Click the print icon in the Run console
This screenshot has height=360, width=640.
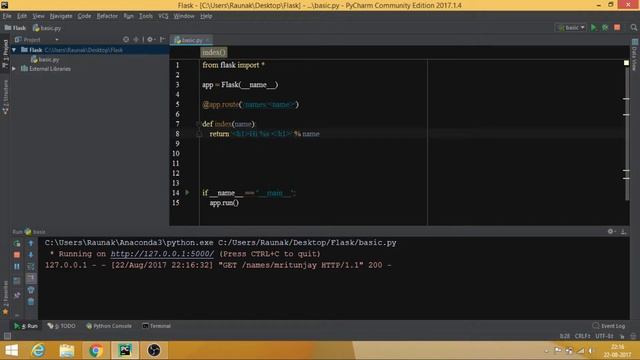point(31,290)
